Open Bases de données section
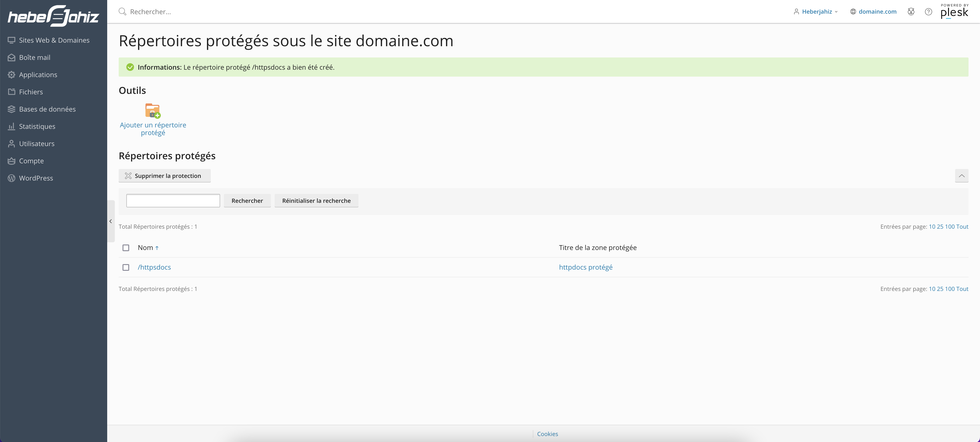Image resolution: width=980 pixels, height=442 pixels. pyautogui.click(x=47, y=109)
